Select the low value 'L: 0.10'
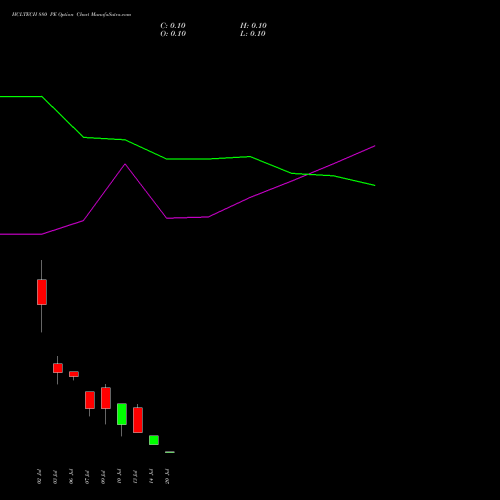The image size is (500, 500). tap(253, 34)
